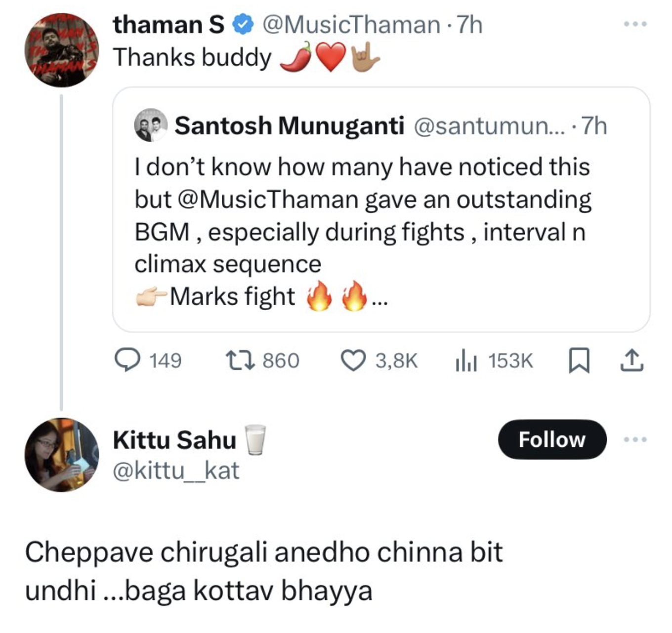672x633 pixels.
Task: Click the blue verified badge
Action: [x=243, y=25]
